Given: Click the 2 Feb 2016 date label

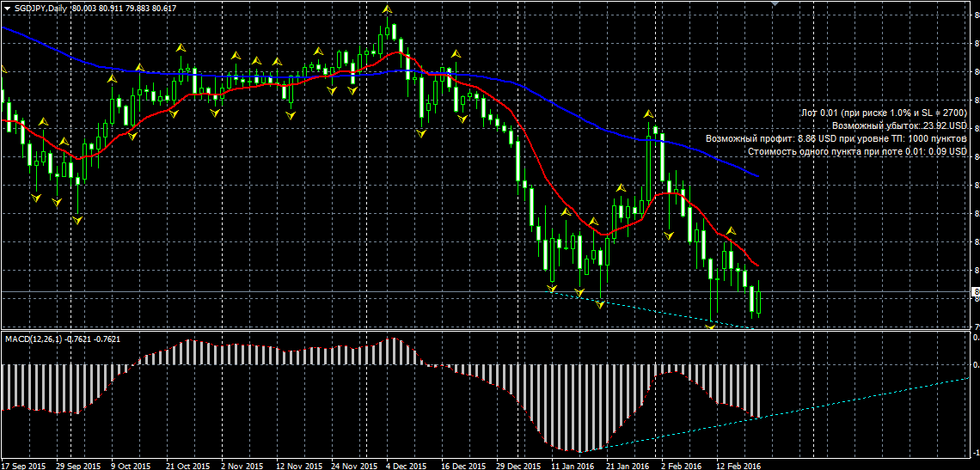Looking at the screenshot, I should point(682,466).
